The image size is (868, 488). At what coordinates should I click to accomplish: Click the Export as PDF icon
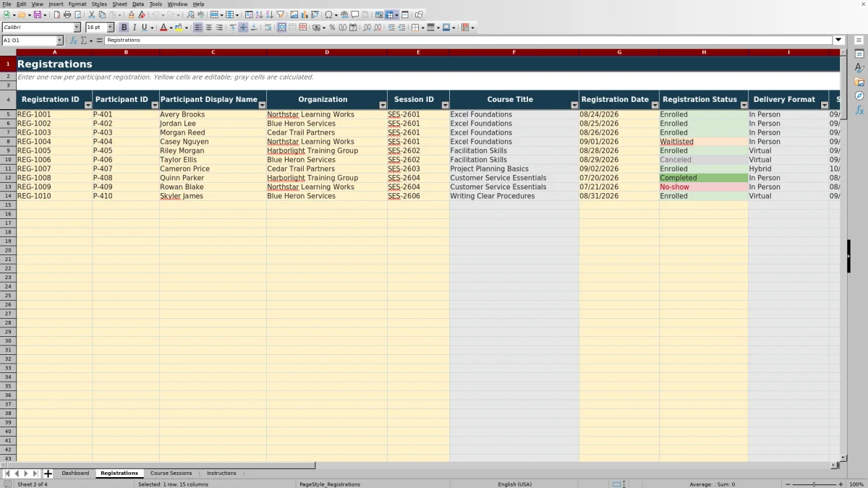point(56,14)
